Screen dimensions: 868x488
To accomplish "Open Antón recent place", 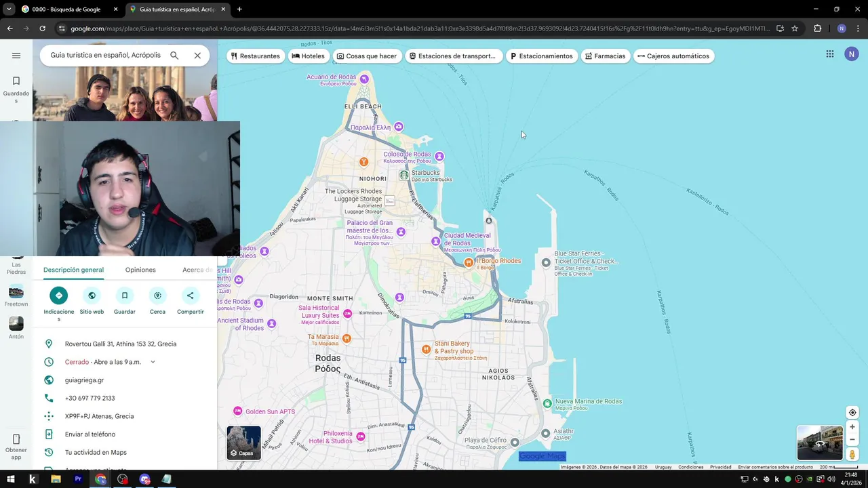I will pos(16,328).
